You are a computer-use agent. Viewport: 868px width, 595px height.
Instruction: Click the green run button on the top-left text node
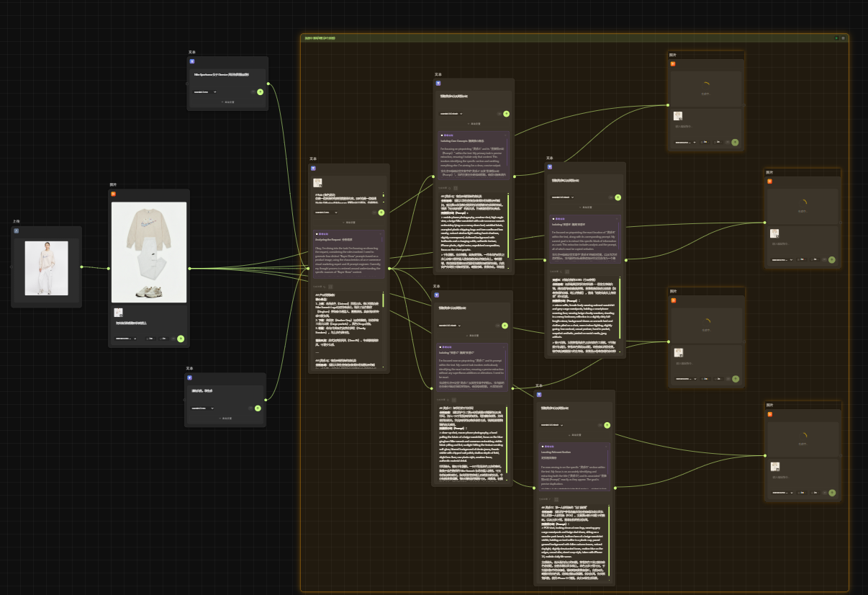click(260, 91)
